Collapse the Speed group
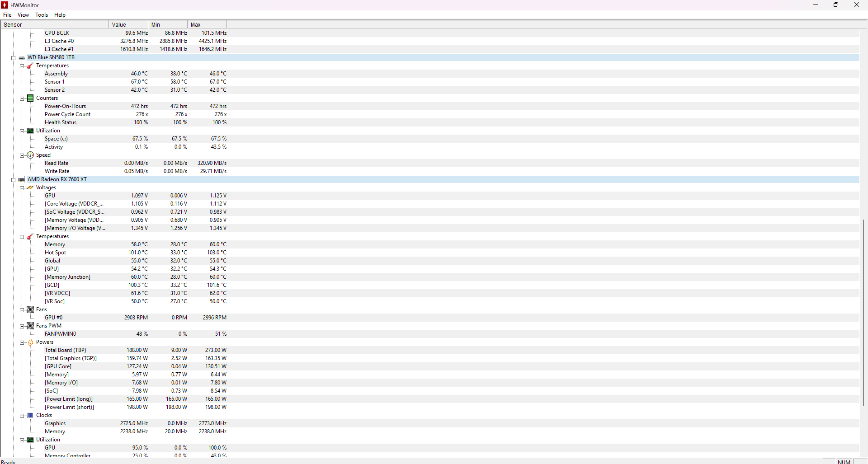The image size is (868, 464). coord(22,155)
